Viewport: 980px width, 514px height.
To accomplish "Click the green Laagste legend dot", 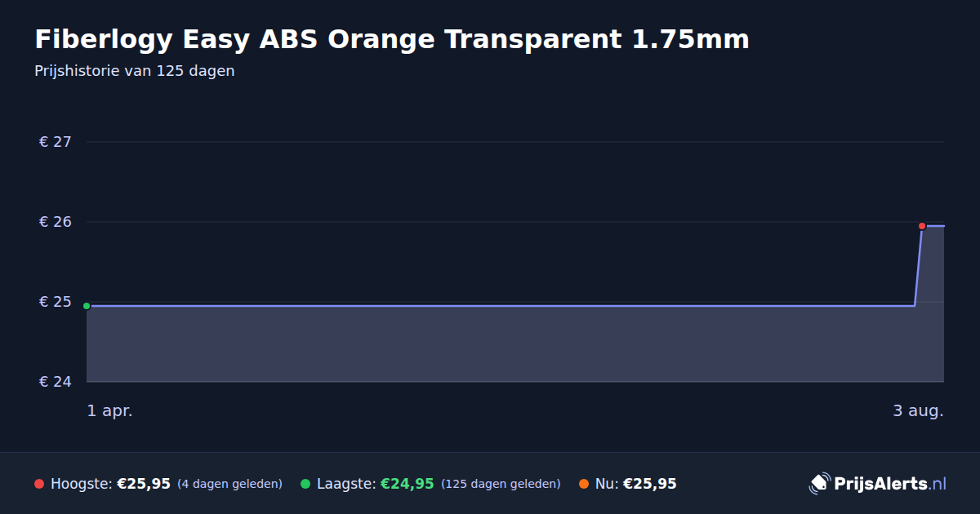I will pyautogui.click(x=305, y=484).
